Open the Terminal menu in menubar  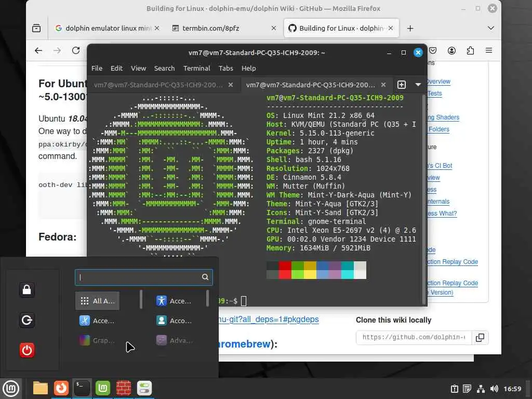point(197,68)
